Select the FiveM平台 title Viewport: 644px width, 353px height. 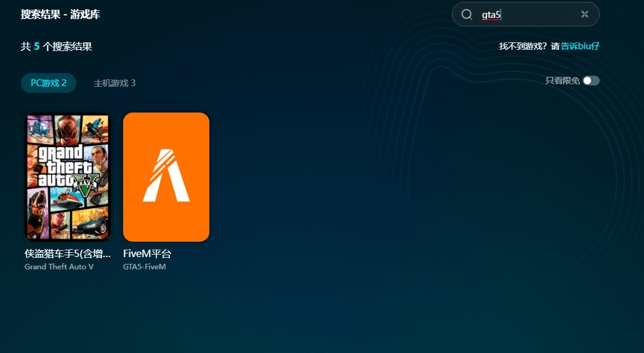pos(147,253)
